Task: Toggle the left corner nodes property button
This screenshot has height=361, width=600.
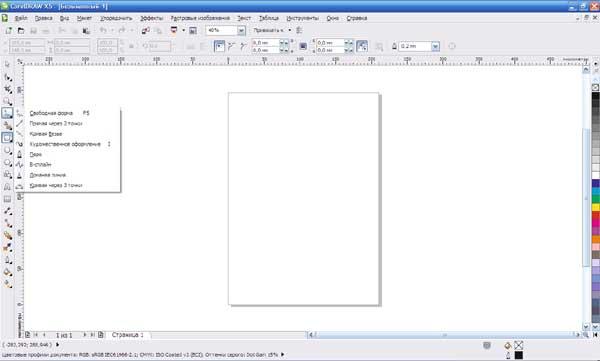Action: [231, 46]
